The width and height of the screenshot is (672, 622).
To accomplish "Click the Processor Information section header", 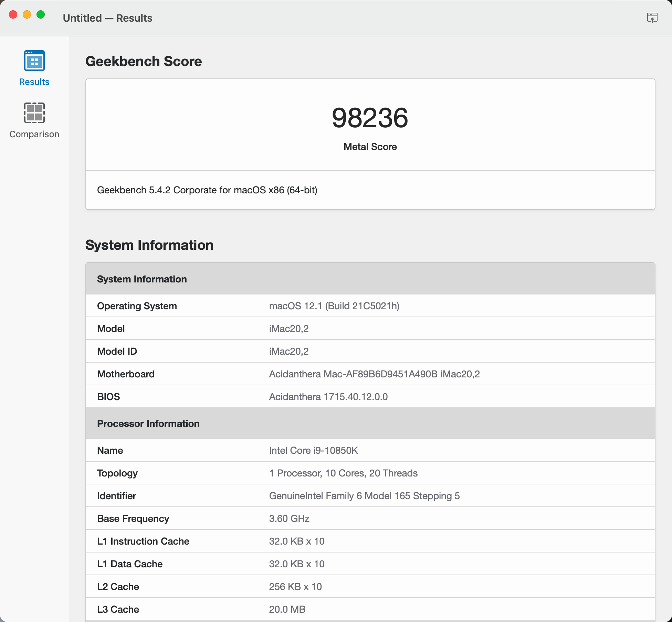I will pyautogui.click(x=148, y=423).
